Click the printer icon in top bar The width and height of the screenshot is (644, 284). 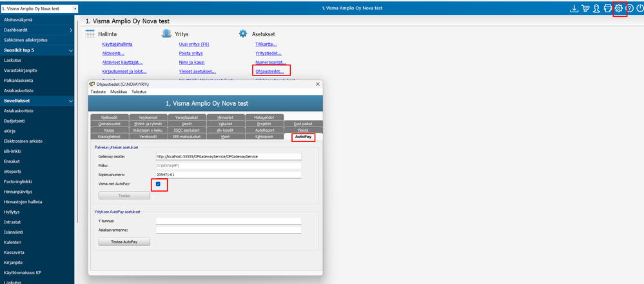[608, 8]
